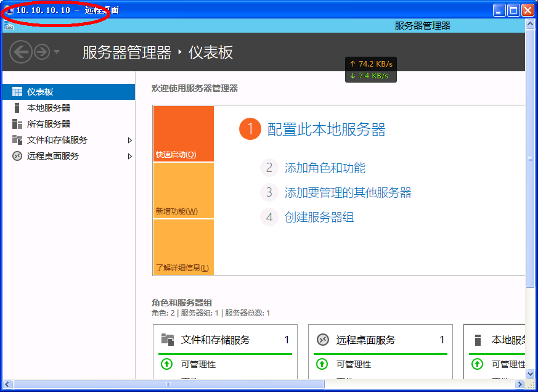Click the back navigation arrow button
This screenshot has height=392, width=538.
[x=21, y=52]
